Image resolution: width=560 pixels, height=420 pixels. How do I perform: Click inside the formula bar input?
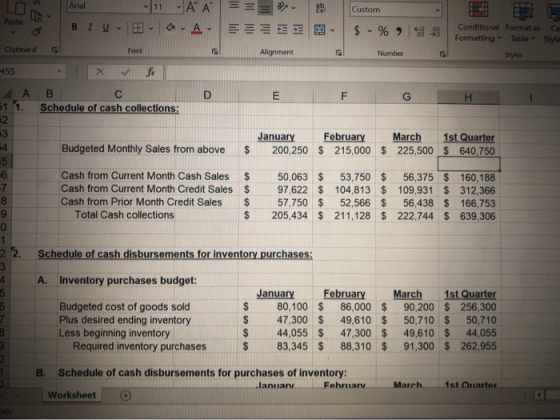click(x=362, y=73)
